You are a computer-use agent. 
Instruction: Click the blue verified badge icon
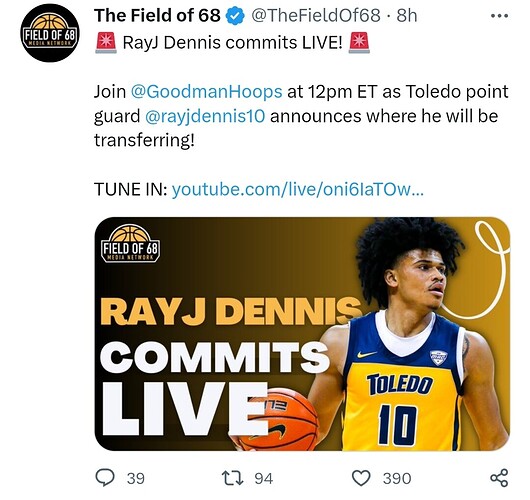(x=235, y=16)
